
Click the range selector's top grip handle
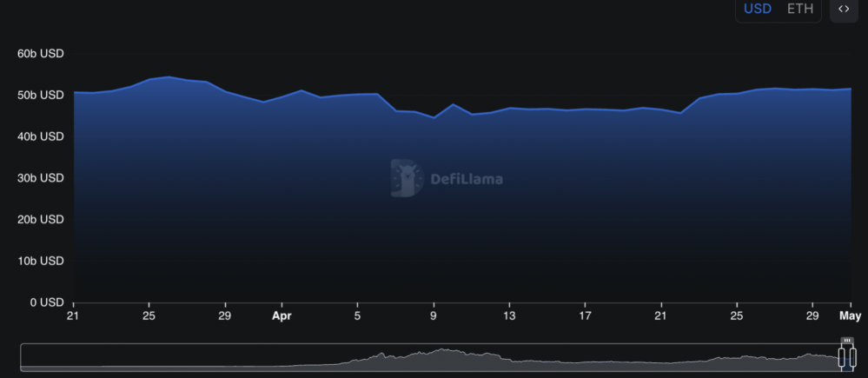click(x=847, y=341)
